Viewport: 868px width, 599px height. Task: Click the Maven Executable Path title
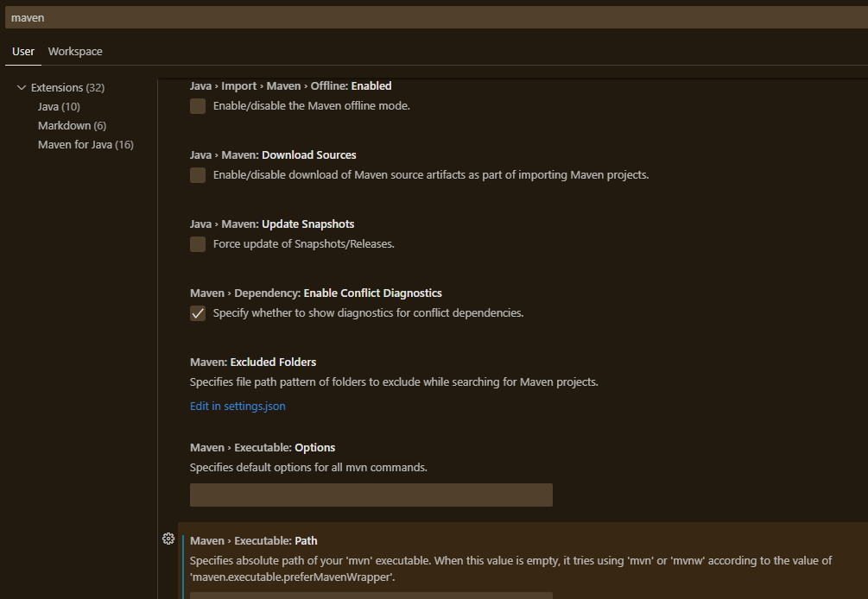(254, 541)
